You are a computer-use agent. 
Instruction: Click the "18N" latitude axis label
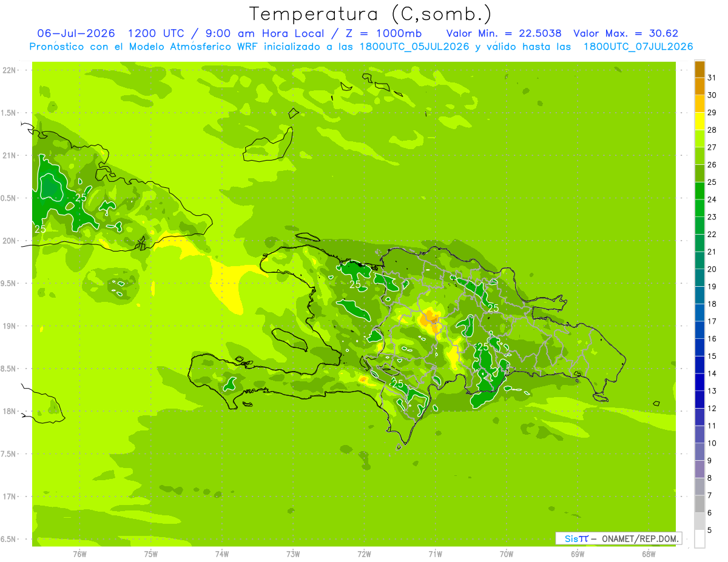[x=10, y=411]
